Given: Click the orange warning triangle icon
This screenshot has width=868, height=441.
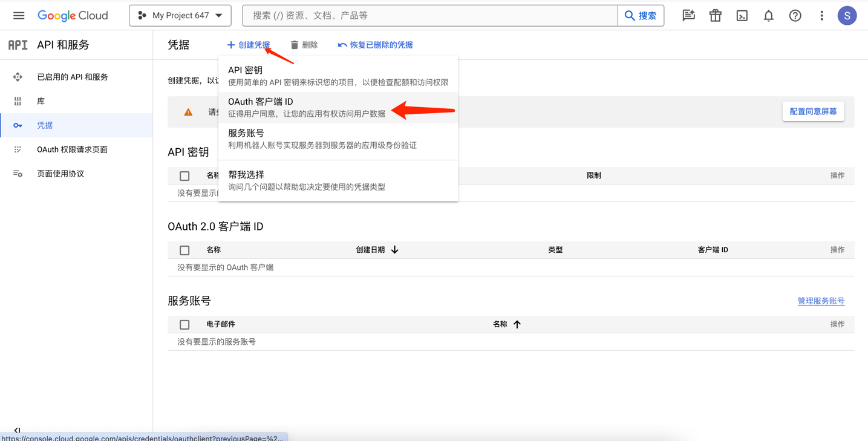Looking at the screenshot, I should coord(188,112).
